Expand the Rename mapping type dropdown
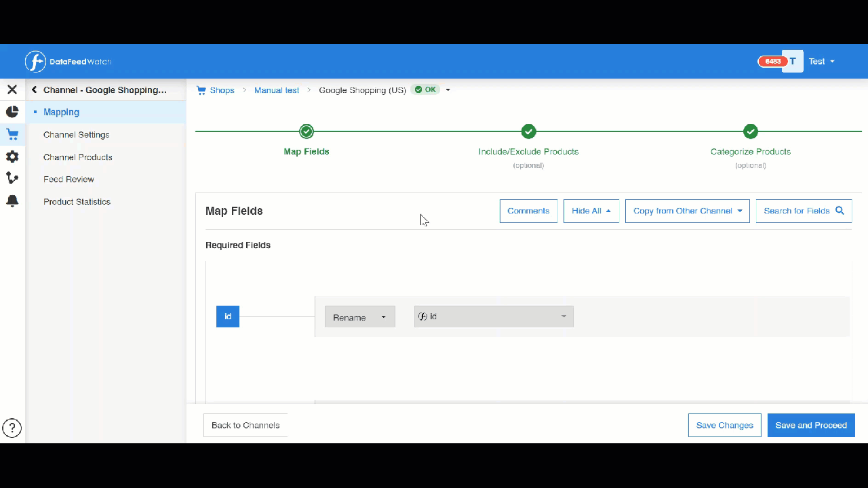This screenshot has width=868, height=488. coord(360,317)
